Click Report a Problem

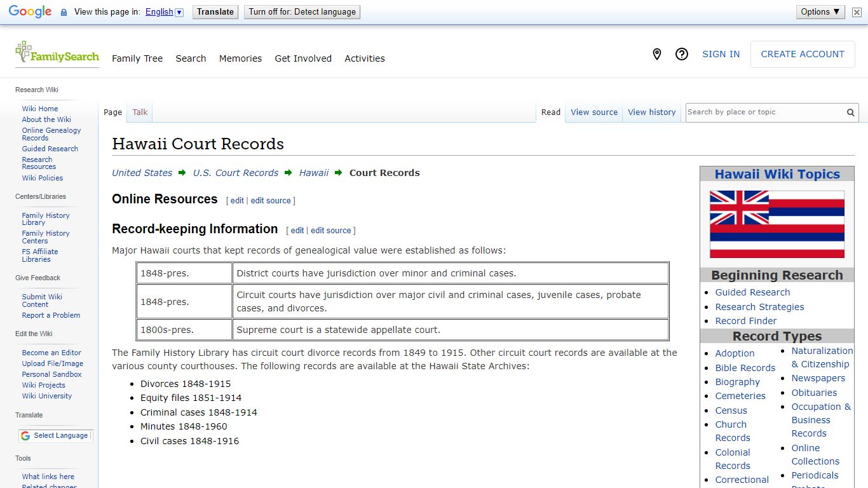[51, 315]
